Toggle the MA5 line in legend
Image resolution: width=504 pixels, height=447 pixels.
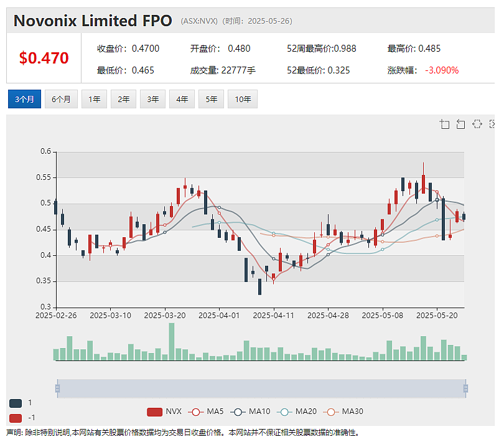(206, 412)
